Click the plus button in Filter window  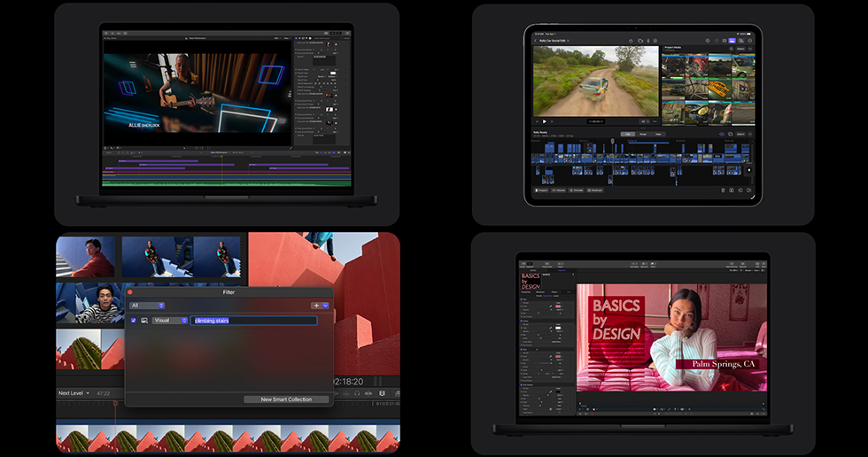315,305
